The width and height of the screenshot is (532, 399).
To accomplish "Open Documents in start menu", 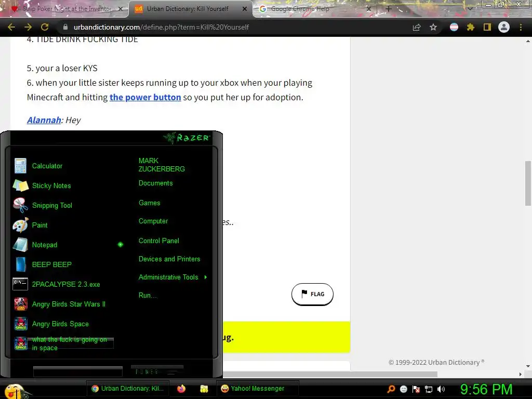I will click(156, 183).
